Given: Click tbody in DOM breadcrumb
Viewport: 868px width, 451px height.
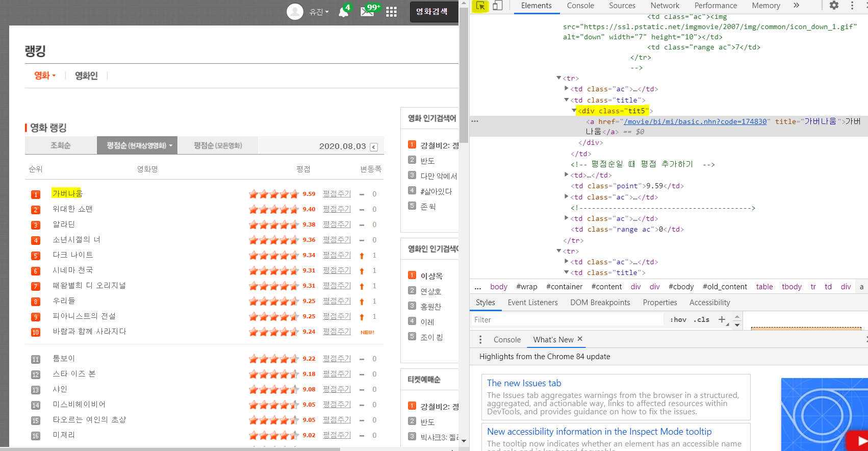Looking at the screenshot, I should point(792,287).
